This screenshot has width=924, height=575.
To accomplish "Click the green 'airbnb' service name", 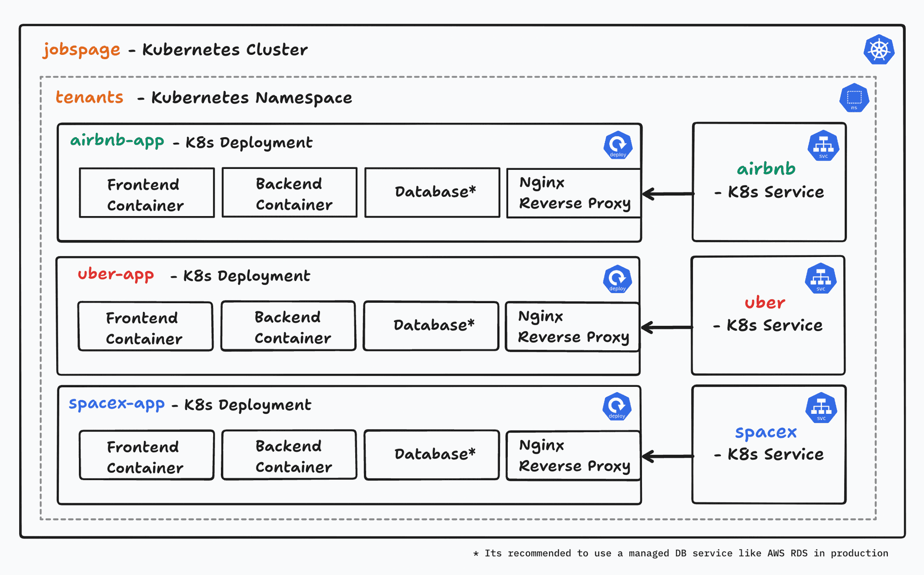I will [x=766, y=169].
